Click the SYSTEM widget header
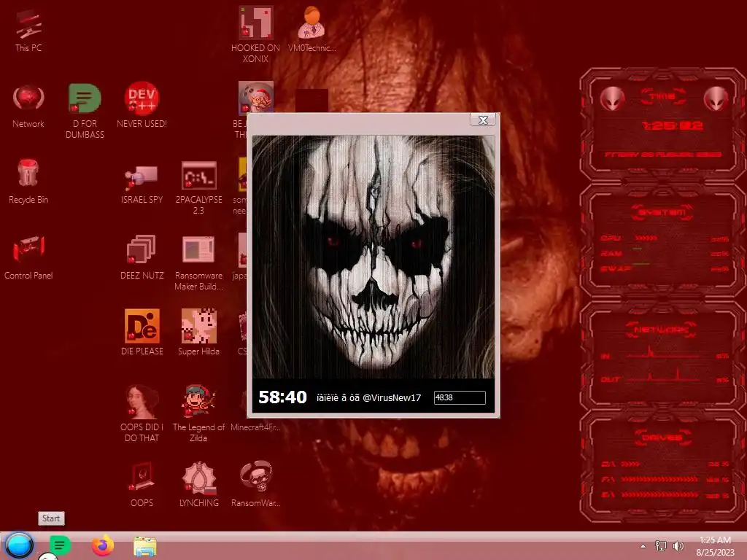 click(662, 212)
